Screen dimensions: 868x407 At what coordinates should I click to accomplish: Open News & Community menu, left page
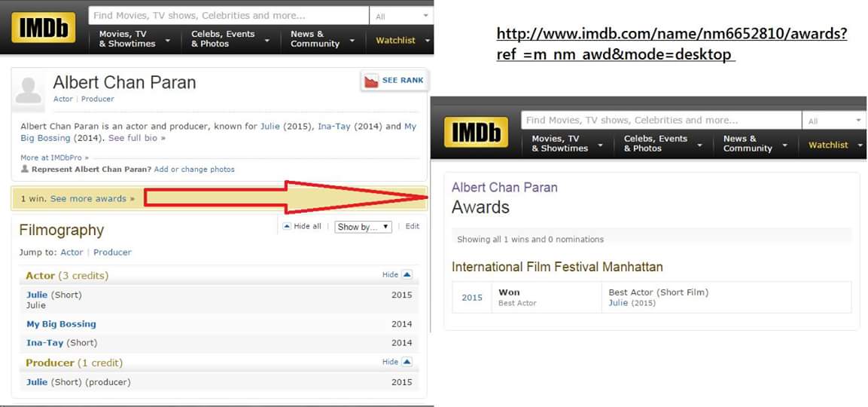coord(323,38)
